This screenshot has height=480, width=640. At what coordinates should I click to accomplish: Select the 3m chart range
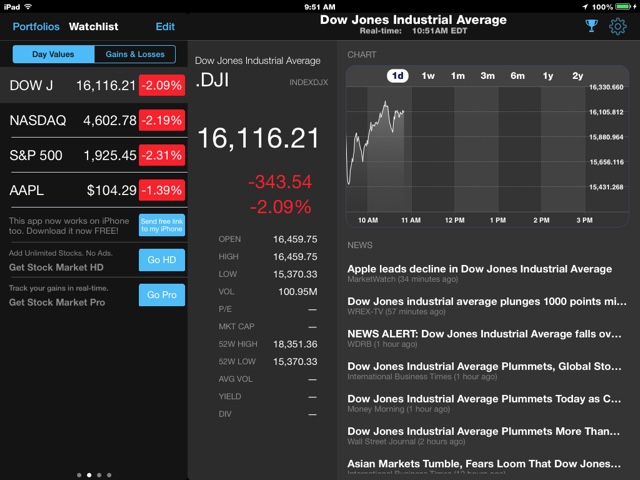[487, 76]
